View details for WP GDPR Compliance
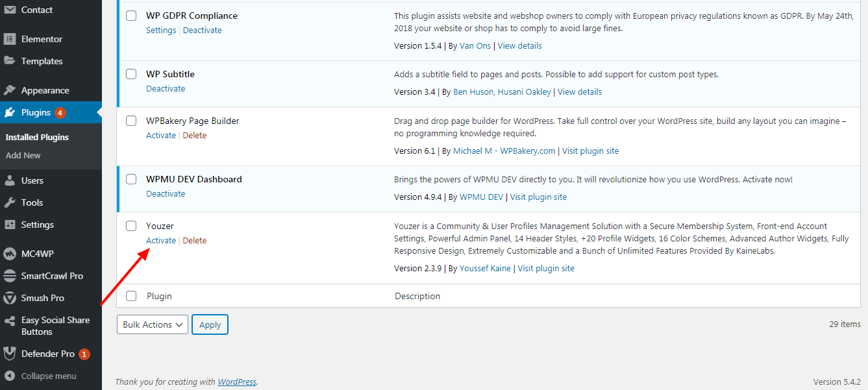 [519, 45]
